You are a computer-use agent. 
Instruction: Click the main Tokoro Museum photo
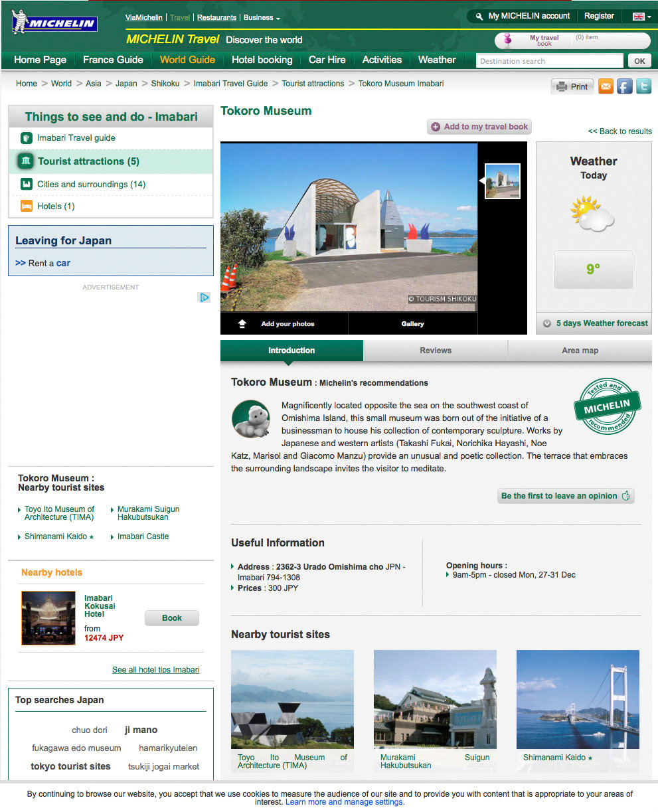[x=349, y=227]
